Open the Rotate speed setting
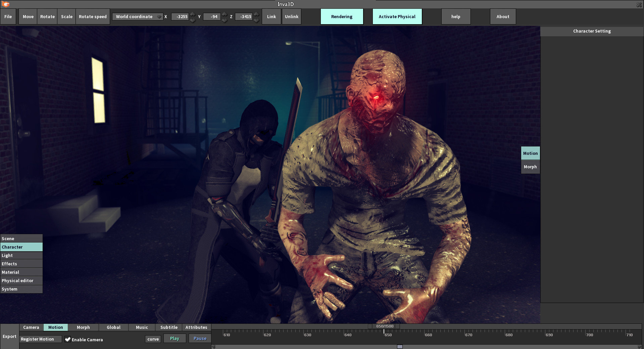Viewport: 644px width, 349px height. (x=93, y=16)
